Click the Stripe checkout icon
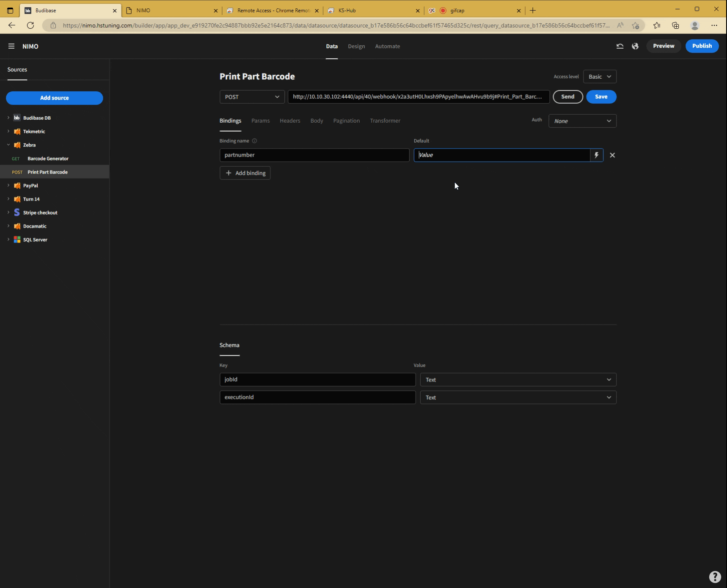Image resolution: width=727 pixels, height=588 pixels. (17, 212)
